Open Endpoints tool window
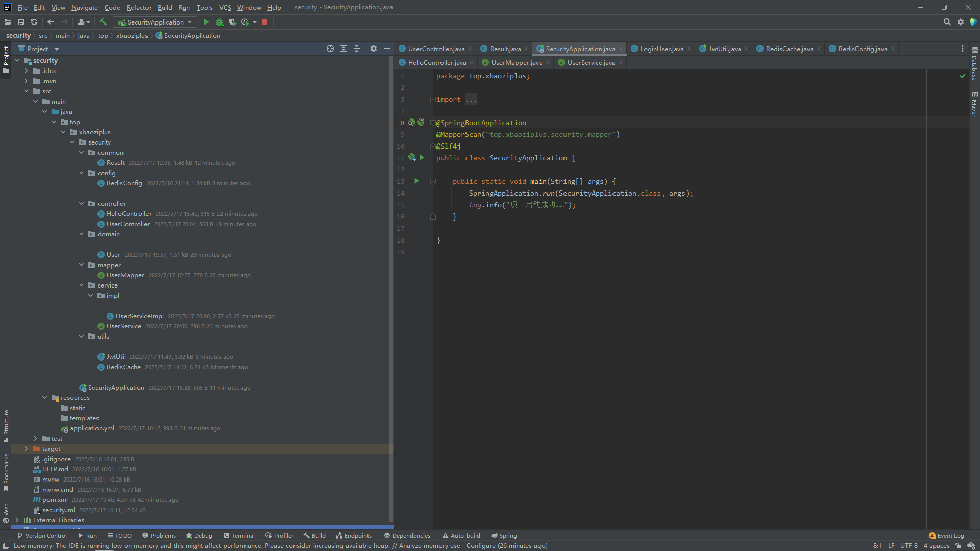980x551 pixels. (x=354, y=536)
